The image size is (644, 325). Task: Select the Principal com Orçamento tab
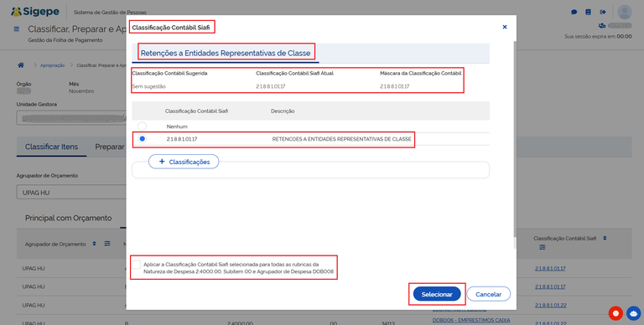[68, 218]
